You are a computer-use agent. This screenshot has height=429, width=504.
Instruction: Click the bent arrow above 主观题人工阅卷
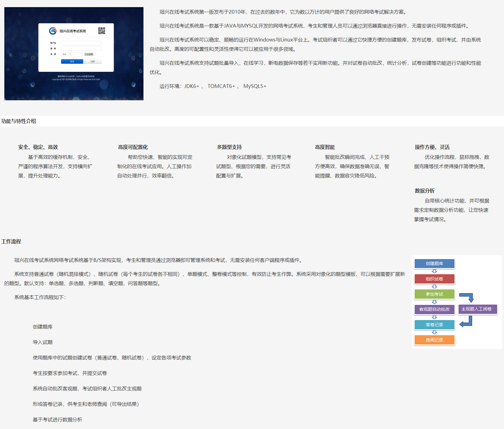[x=467, y=297]
